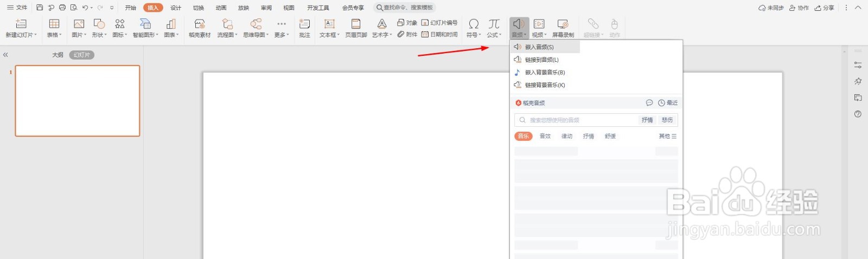Image resolution: width=868 pixels, height=259 pixels.
Task: Select the Rhythm (律动) category
Action: coord(567,136)
